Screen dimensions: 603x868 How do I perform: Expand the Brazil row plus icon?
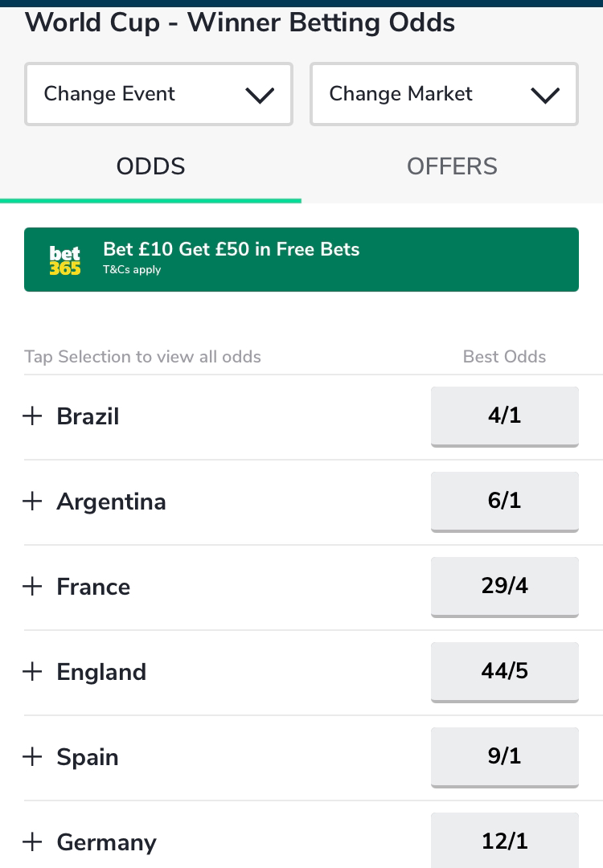32,416
